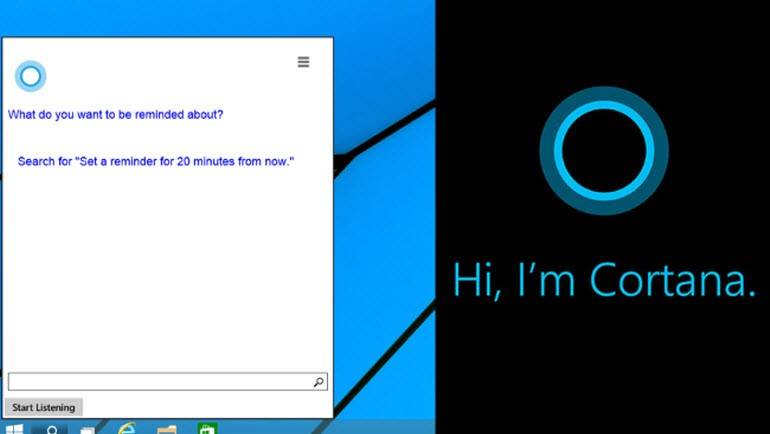
Task: Open the hamburger menu in Cortana panel
Action: pos(303,62)
